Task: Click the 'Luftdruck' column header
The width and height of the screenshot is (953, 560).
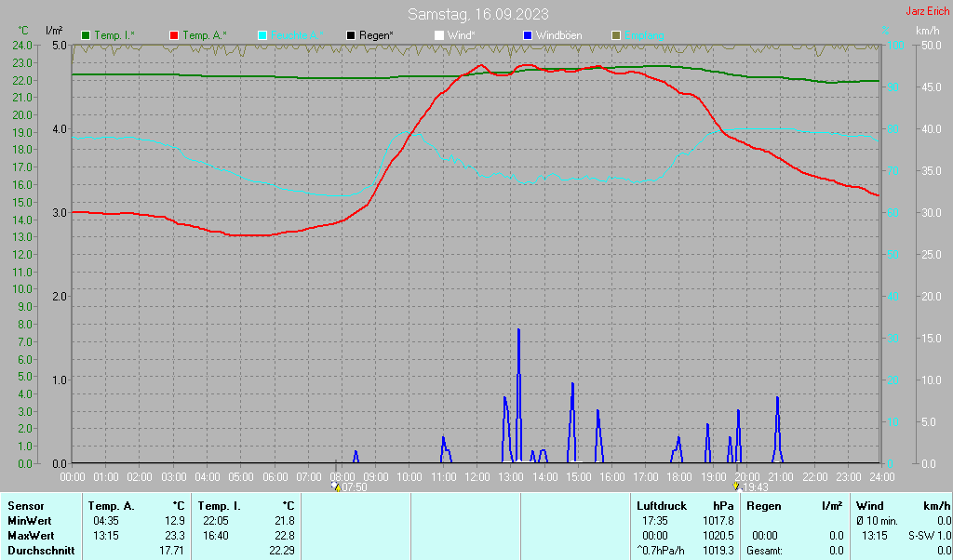Action: point(662,506)
